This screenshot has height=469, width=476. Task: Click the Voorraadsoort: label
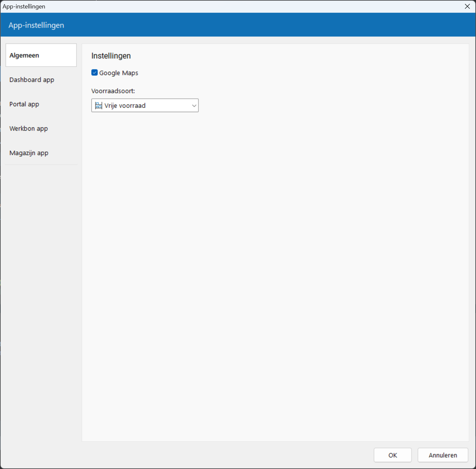(x=113, y=91)
